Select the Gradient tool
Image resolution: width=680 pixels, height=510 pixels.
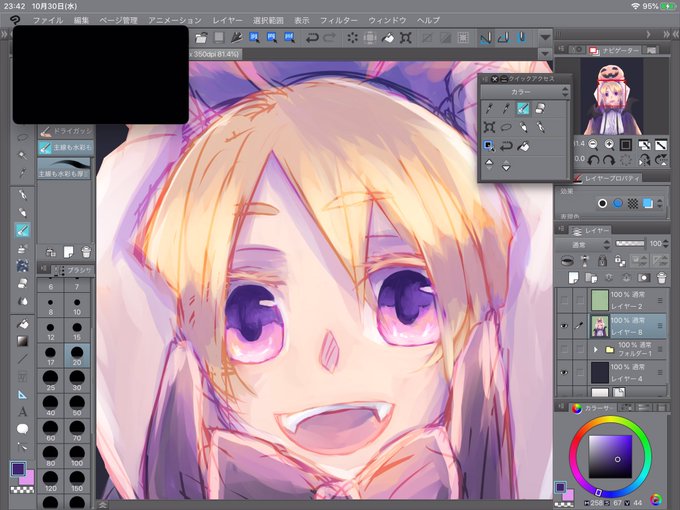point(23,341)
